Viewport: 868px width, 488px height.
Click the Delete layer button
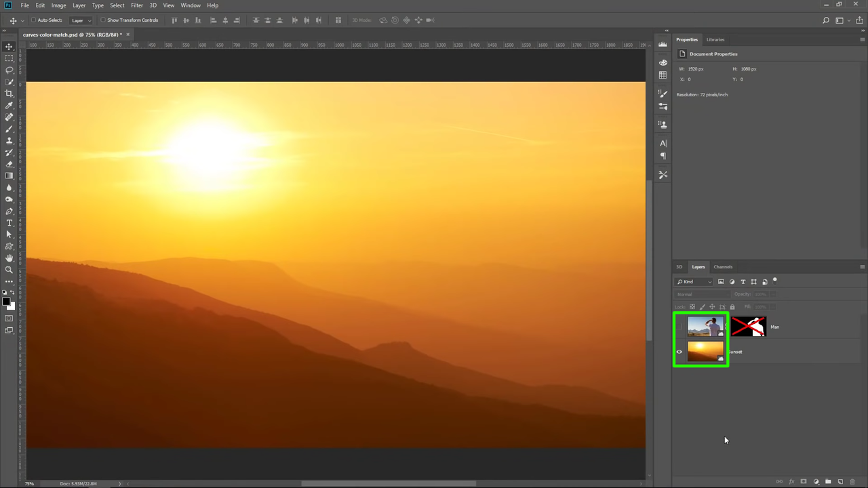coord(852,481)
